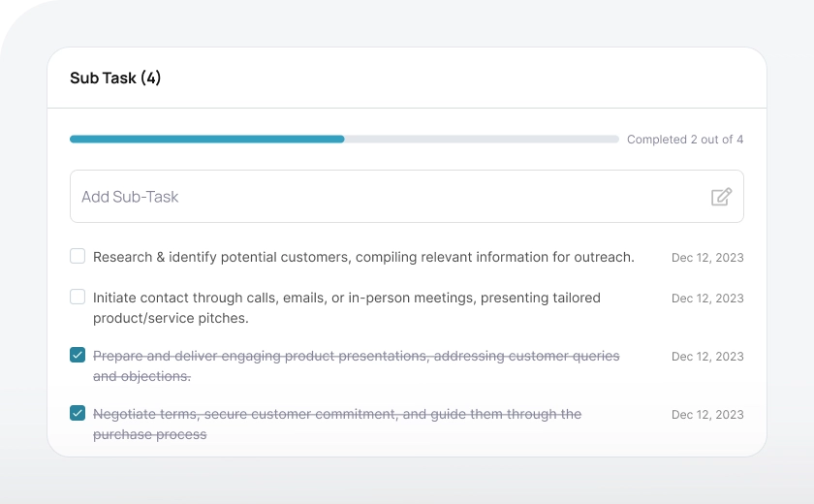Check the 'Research & identify potential customers' checkbox
This screenshot has width=814, height=504.
coord(78,257)
